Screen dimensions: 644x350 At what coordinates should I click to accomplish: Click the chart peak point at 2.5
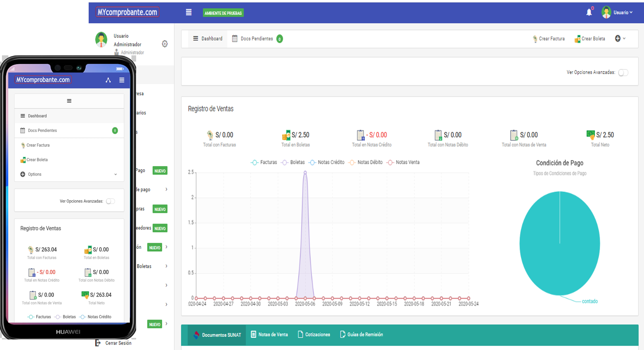305,172
